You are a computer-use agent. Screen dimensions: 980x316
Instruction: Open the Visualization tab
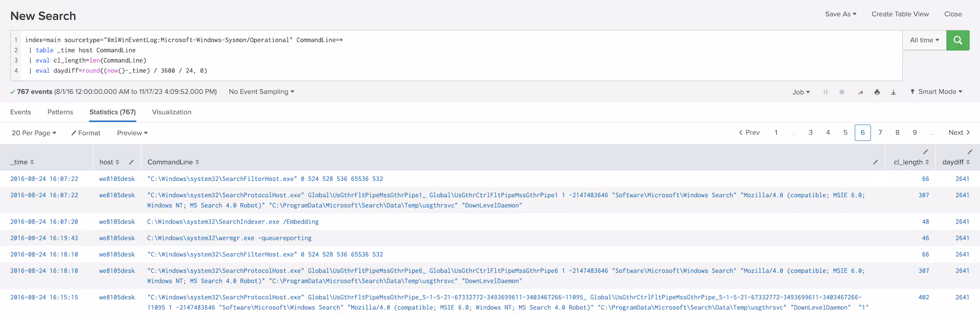[x=171, y=112]
